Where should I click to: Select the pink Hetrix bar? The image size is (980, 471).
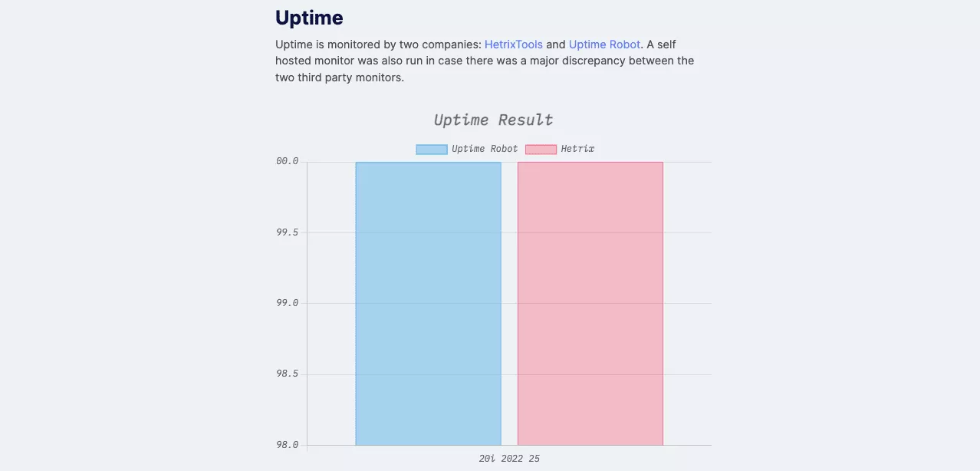pos(590,303)
